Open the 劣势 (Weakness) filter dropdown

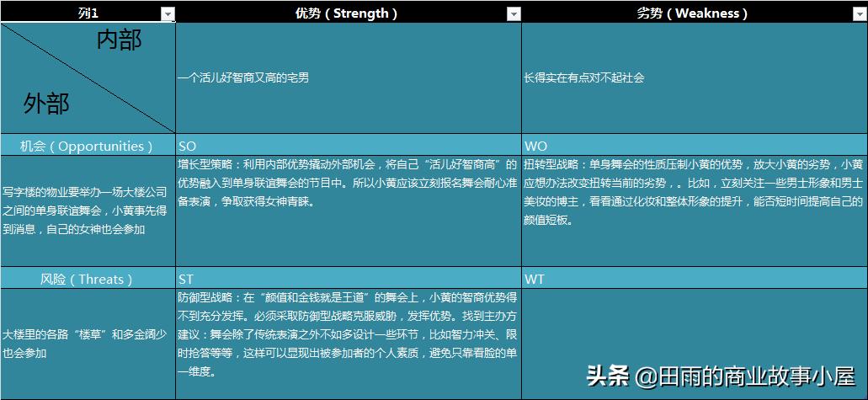(860, 15)
